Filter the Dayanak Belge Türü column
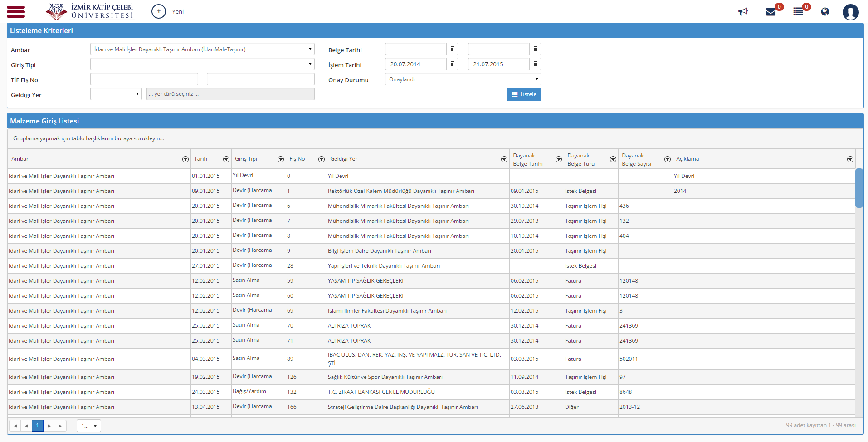 [613, 159]
